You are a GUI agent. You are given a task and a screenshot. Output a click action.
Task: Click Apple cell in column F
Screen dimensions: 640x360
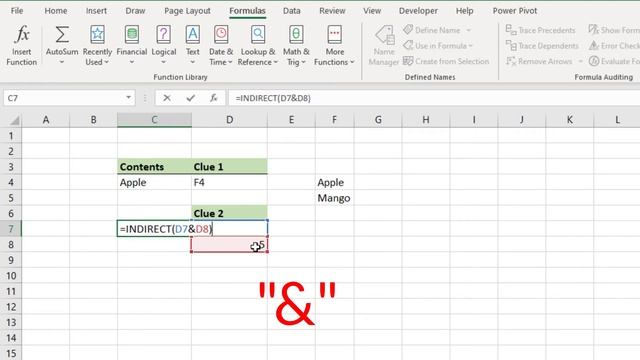click(334, 182)
